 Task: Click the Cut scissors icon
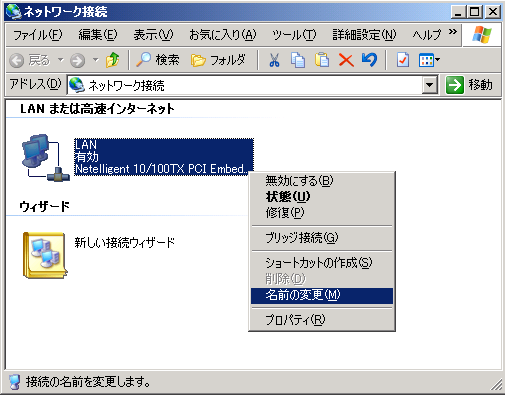tap(274, 60)
